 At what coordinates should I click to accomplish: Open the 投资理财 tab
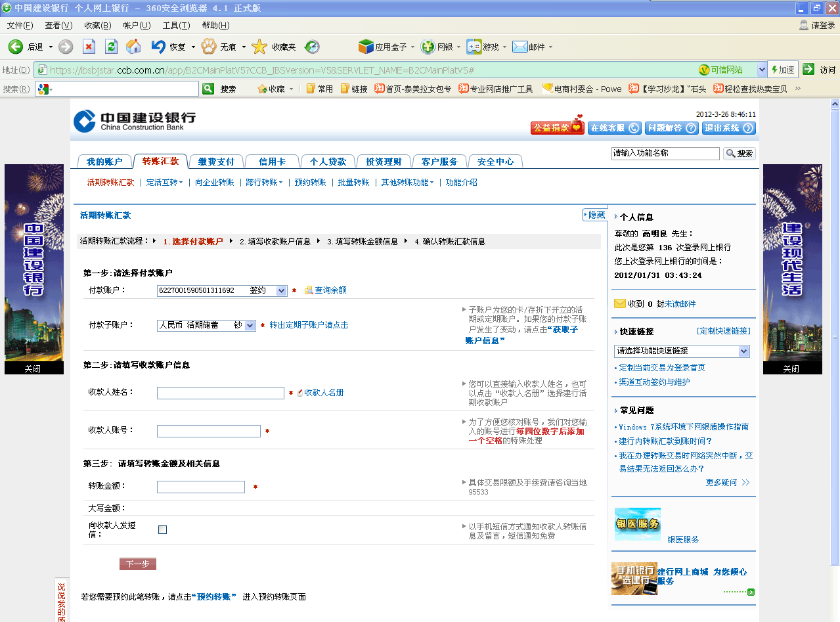coord(384,162)
